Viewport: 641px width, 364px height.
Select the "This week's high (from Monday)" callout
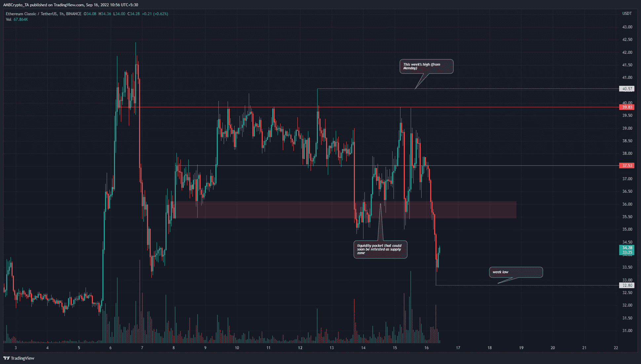click(426, 66)
